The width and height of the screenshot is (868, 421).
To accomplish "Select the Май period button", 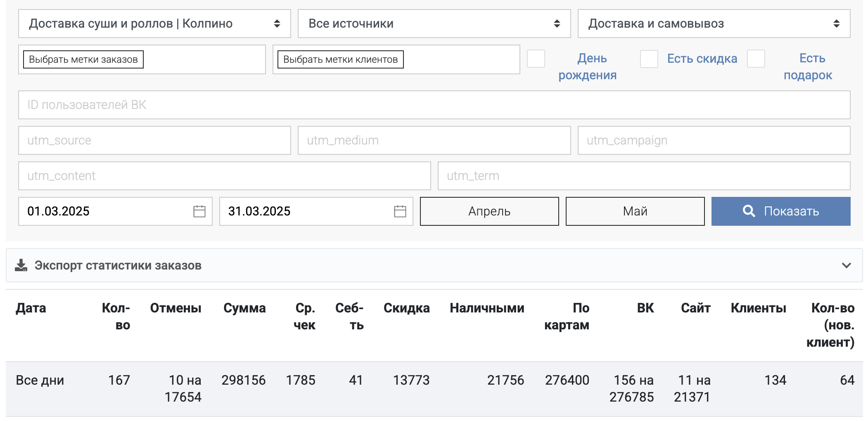I will click(635, 211).
